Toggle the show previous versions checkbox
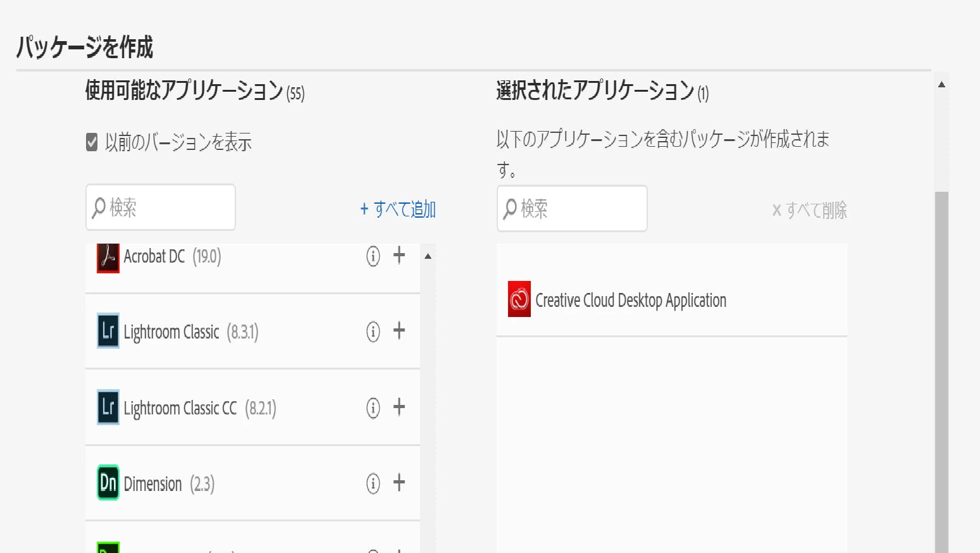 tap(92, 142)
